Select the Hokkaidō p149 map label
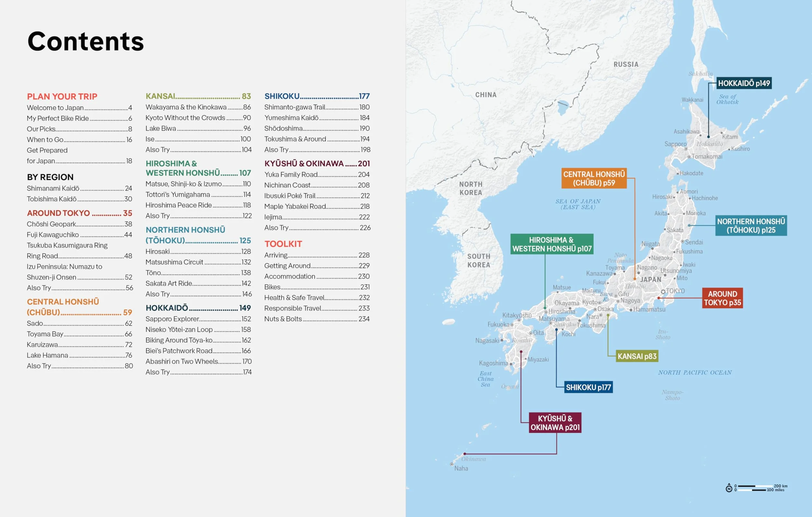The width and height of the screenshot is (812, 517). (744, 83)
